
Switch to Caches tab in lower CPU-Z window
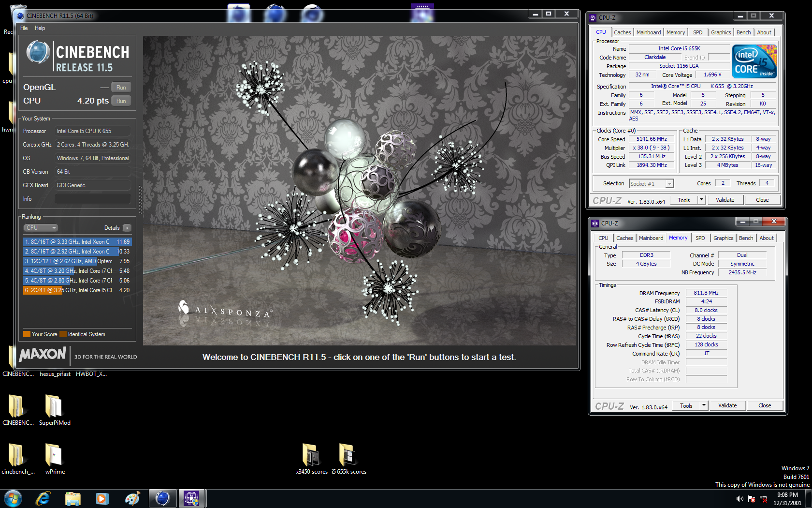tap(624, 238)
